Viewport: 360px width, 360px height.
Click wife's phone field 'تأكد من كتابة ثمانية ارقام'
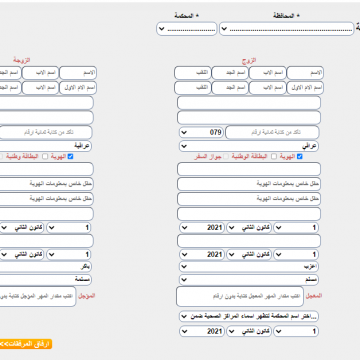point(46,132)
